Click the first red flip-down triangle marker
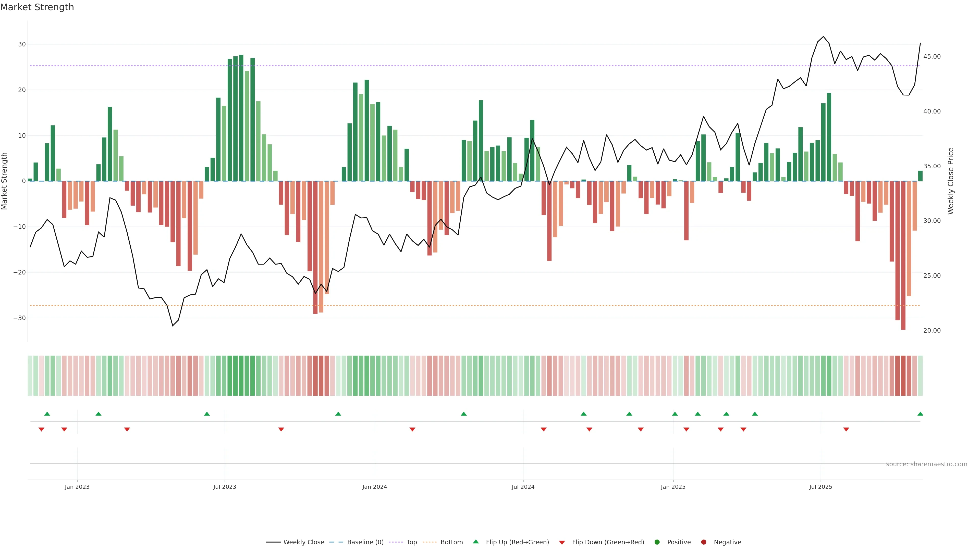Viewport: 980px width, 551px height. click(41, 429)
